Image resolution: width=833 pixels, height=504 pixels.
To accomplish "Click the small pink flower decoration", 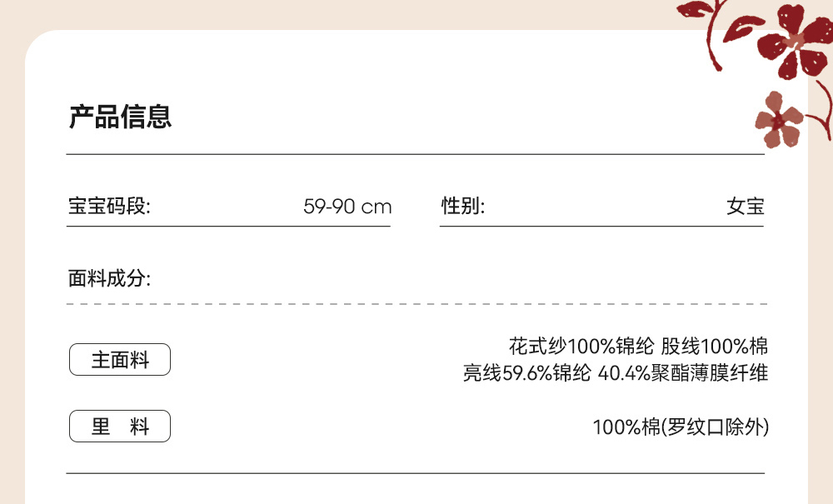I will coord(779,121).
